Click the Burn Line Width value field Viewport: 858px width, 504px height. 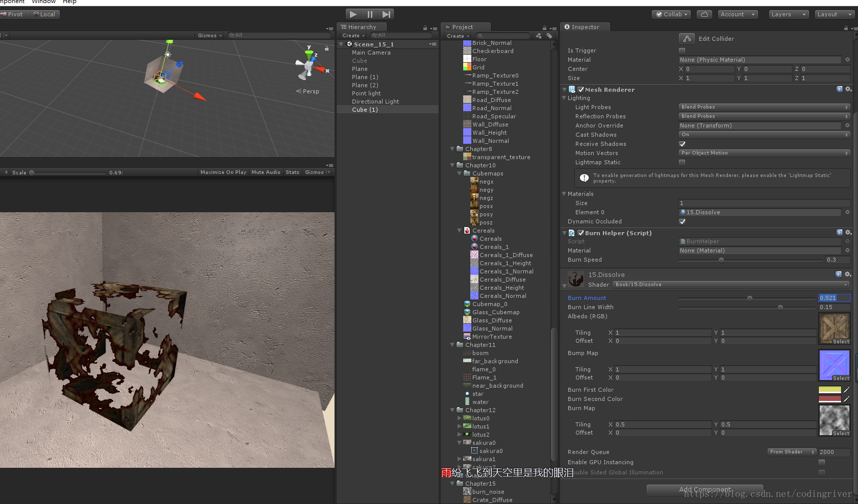835,307
